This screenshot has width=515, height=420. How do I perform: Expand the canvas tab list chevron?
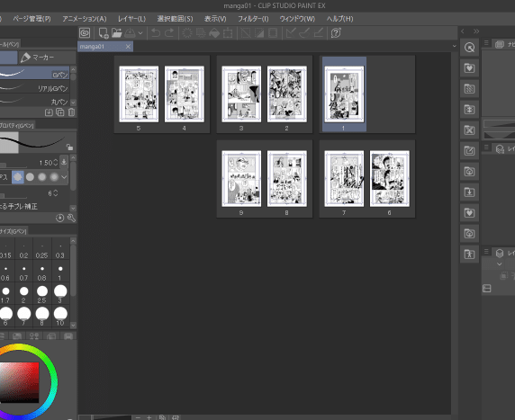pyautogui.click(x=455, y=46)
